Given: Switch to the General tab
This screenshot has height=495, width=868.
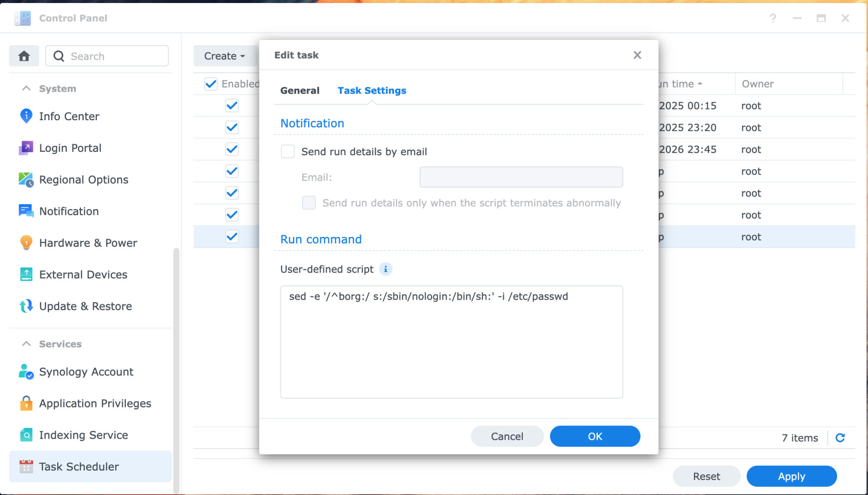Looking at the screenshot, I should click(x=299, y=91).
